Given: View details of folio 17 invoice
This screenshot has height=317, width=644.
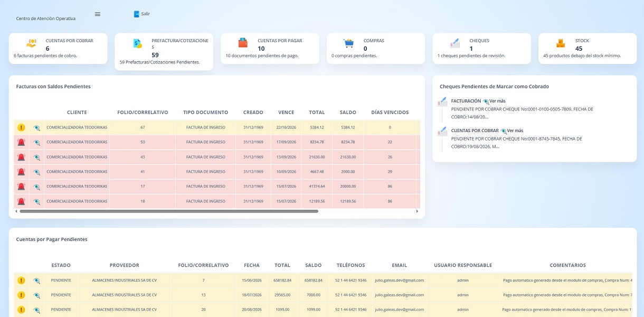Looking at the screenshot, I should coord(36,187).
